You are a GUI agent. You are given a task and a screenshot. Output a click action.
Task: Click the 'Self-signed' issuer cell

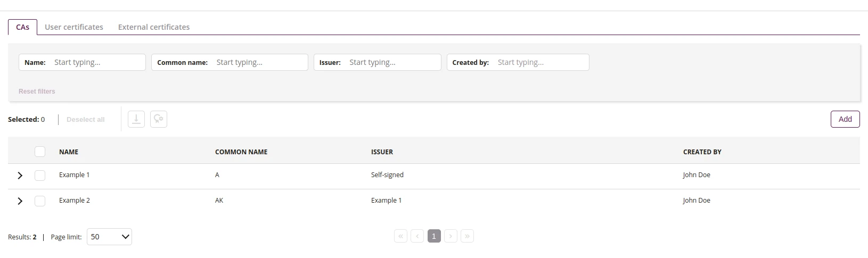387,175
